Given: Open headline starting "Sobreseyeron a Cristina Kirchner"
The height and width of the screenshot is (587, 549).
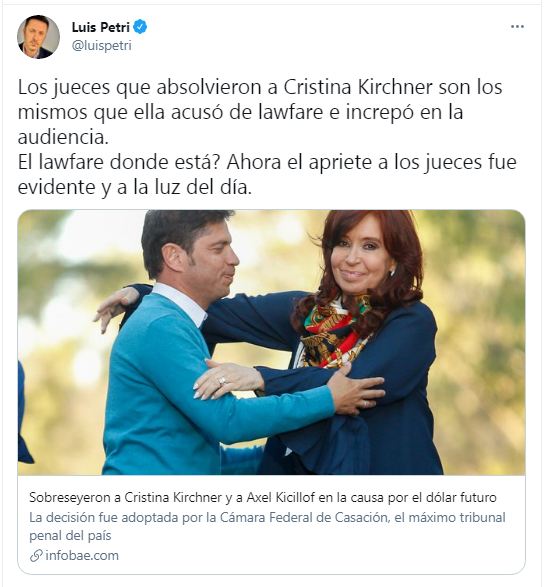Looking at the screenshot, I should coord(263,497).
